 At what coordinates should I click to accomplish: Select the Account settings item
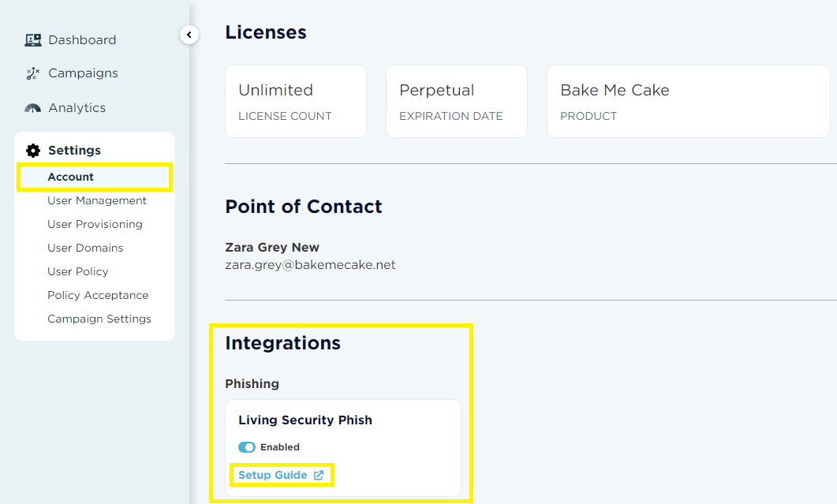(x=71, y=177)
